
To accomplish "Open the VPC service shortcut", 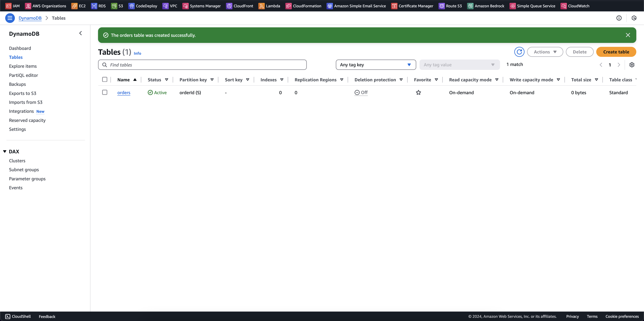I will click(x=170, y=6).
